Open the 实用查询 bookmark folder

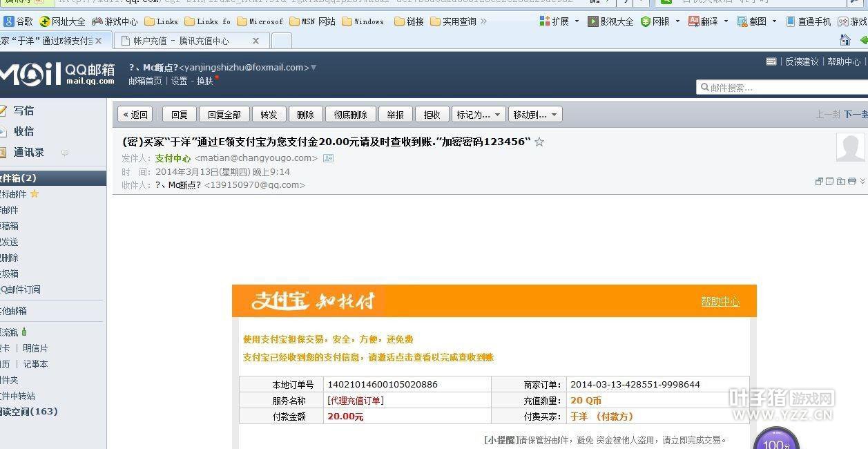[x=453, y=21]
